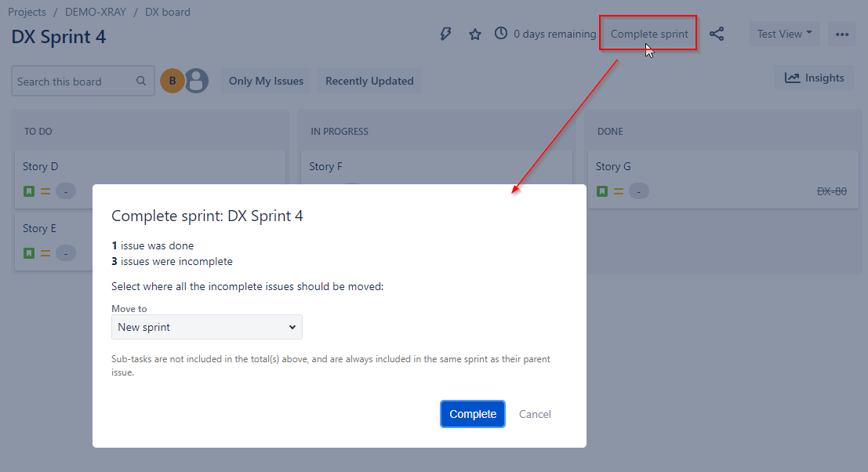This screenshot has width=868, height=472.
Task: Open DX board breadcrumb link
Action: (168, 12)
